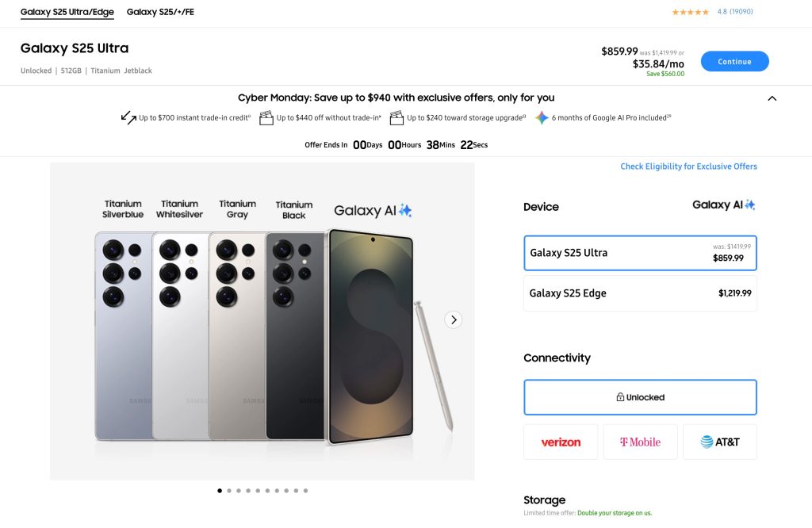Click the storage upgrade calendar icon
This screenshot has width=812, height=528.
click(396, 117)
